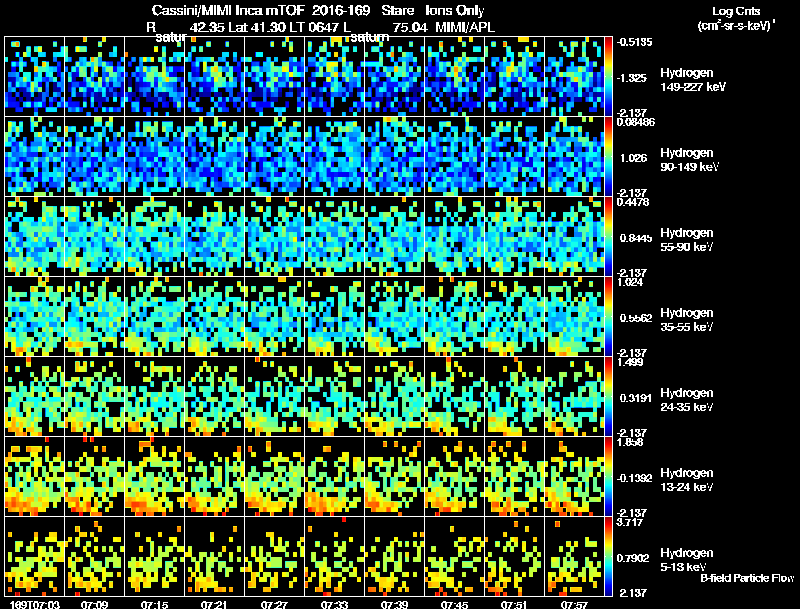The width and height of the screenshot is (800, 609).
Task: Open the 24-35 keV image at 07:45
Action: click(x=455, y=397)
